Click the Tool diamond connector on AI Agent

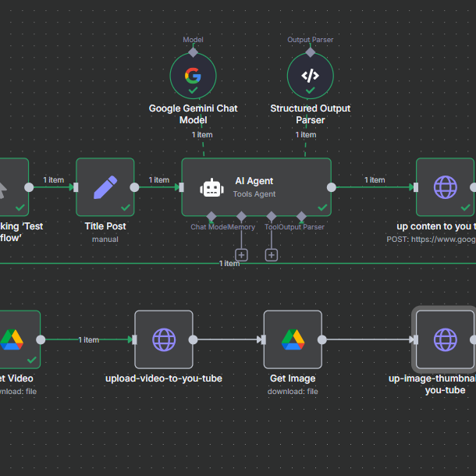click(272, 216)
